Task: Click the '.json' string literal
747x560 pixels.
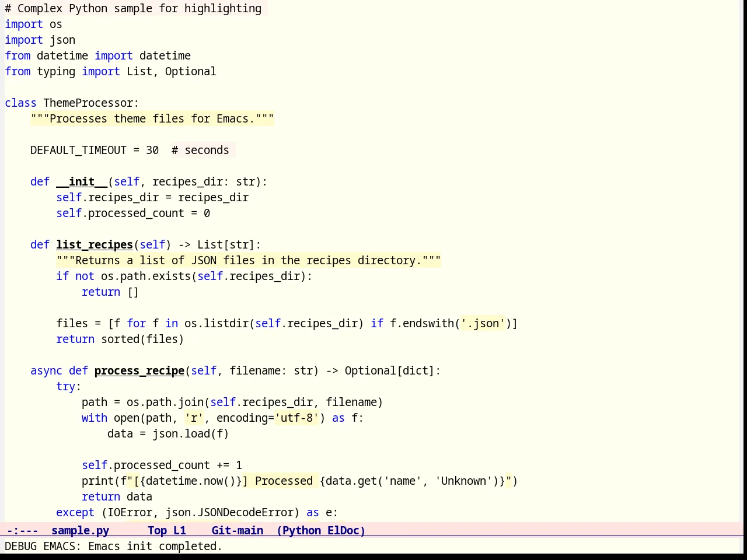Action: click(483, 323)
